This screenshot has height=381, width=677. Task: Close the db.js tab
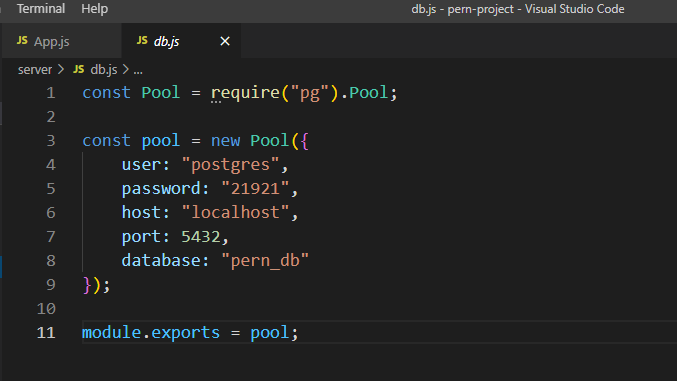225,41
